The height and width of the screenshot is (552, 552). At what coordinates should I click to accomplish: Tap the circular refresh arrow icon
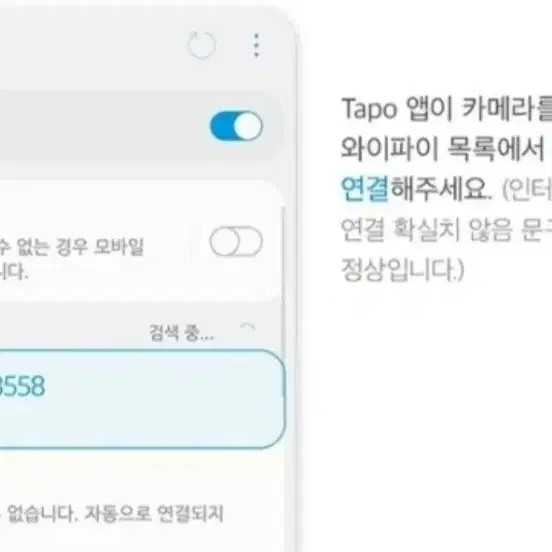pos(201,45)
